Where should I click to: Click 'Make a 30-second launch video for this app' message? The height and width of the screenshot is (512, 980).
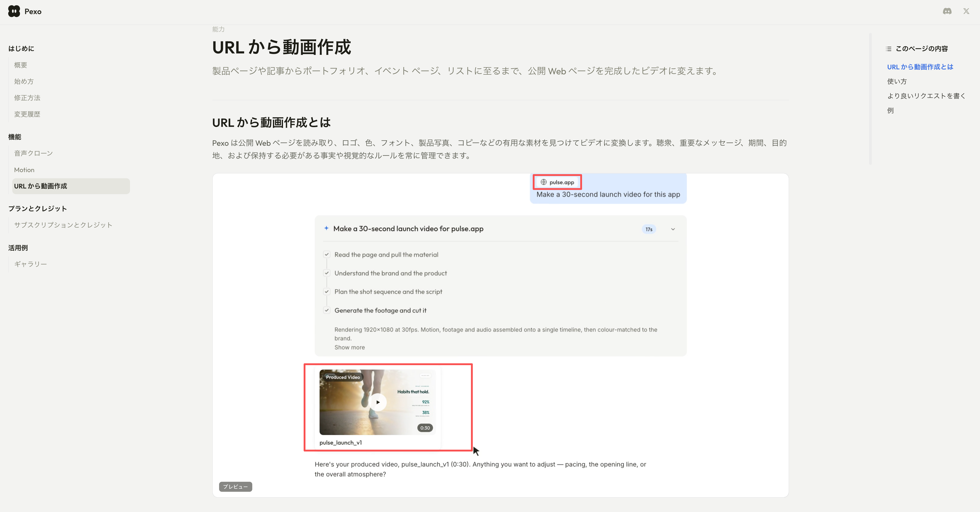[608, 195]
